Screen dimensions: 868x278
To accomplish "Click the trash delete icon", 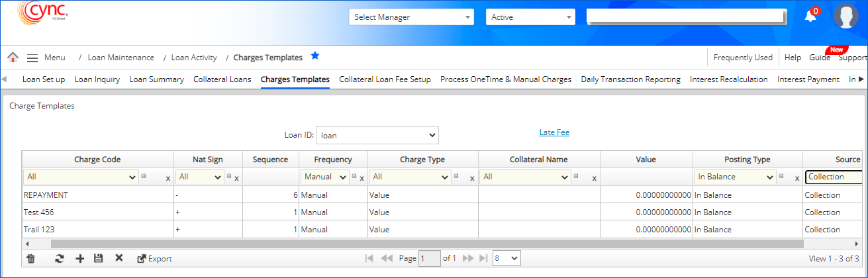I will (x=30, y=258).
